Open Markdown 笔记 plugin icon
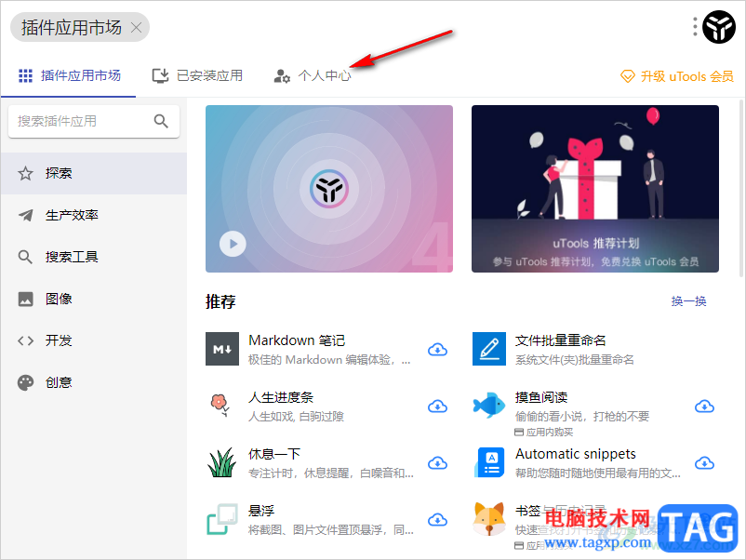This screenshot has height=560, width=746. click(x=222, y=349)
